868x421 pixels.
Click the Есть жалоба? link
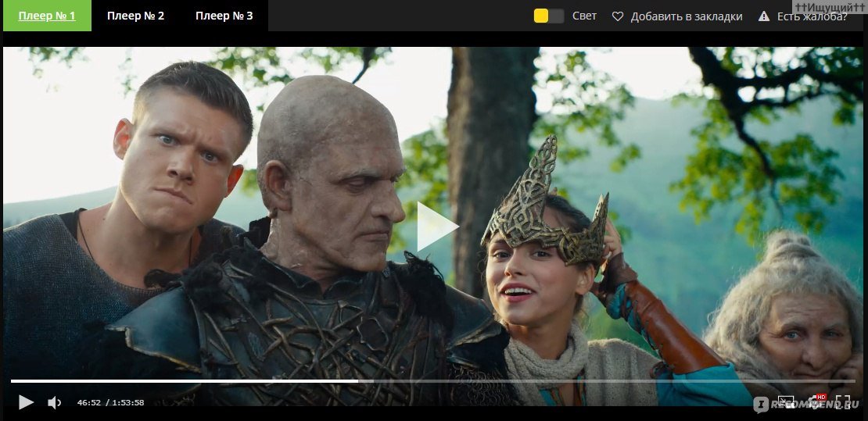(812, 16)
